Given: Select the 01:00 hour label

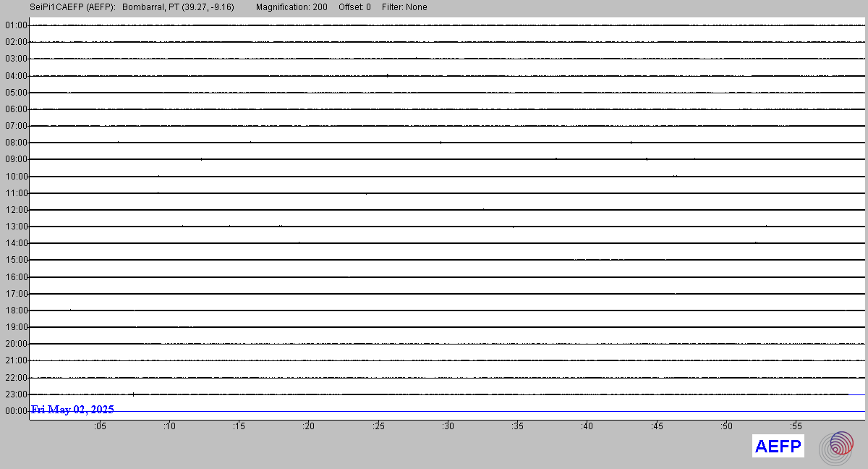Looking at the screenshot, I should pyautogui.click(x=16, y=25).
